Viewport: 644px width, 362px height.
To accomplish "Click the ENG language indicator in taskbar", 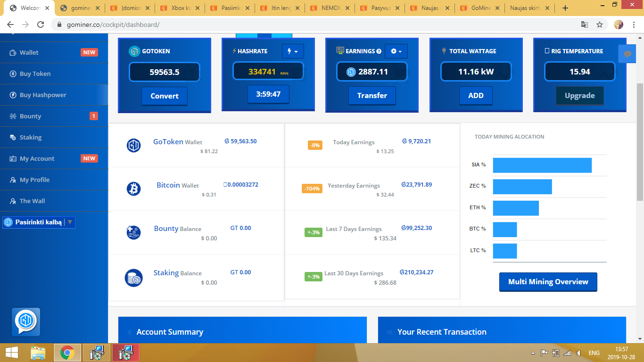I will coord(594,353).
